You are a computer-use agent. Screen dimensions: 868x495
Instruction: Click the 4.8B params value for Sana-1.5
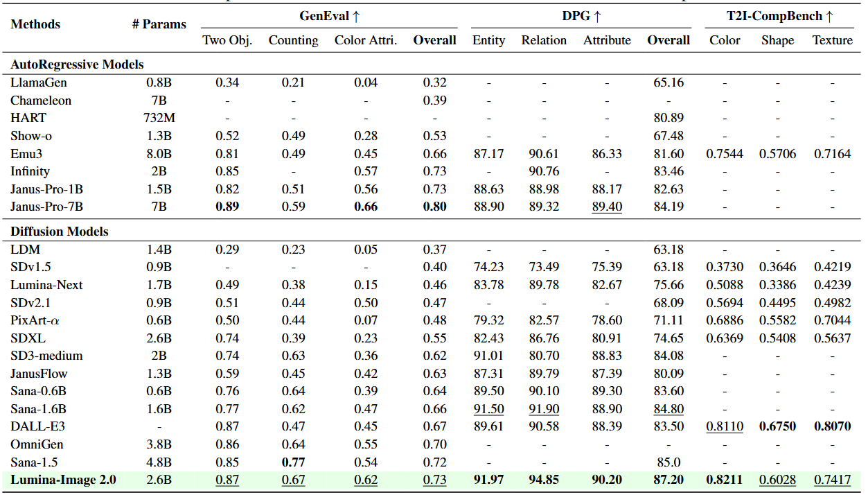coord(159,462)
